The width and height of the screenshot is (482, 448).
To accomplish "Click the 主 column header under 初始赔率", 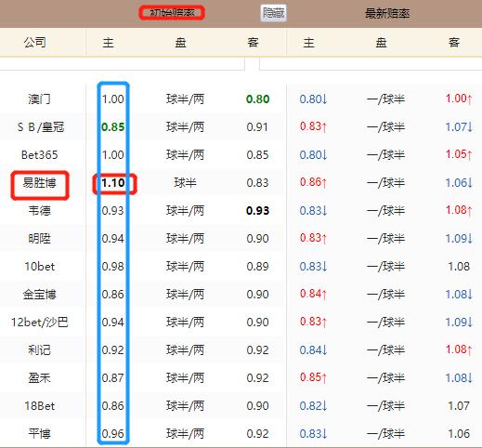I will point(108,43).
